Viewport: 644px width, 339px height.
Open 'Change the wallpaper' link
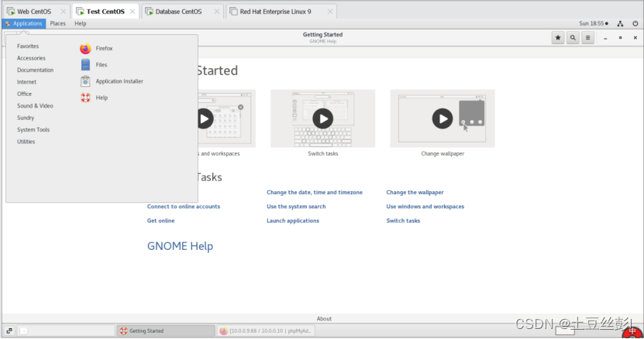[x=415, y=193]
